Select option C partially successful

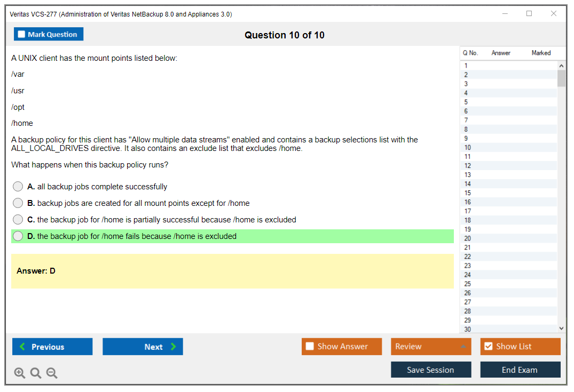(18, 220)
